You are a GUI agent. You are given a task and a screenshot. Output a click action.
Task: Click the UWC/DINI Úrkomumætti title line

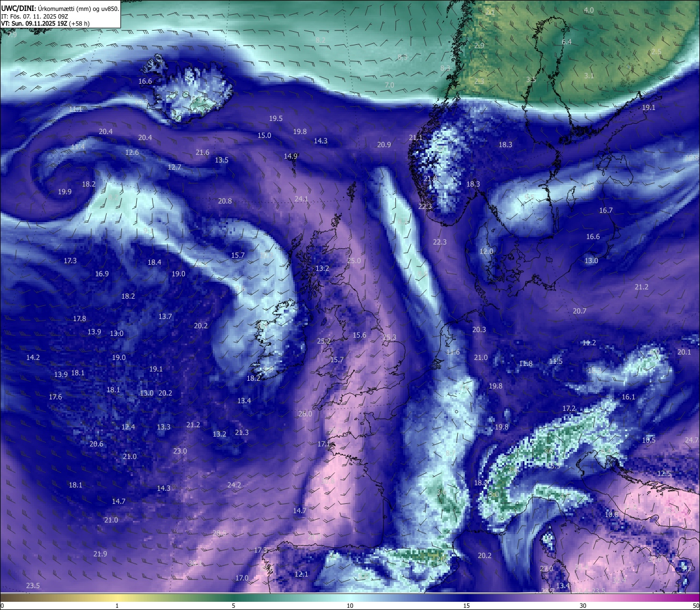(60, 9)
